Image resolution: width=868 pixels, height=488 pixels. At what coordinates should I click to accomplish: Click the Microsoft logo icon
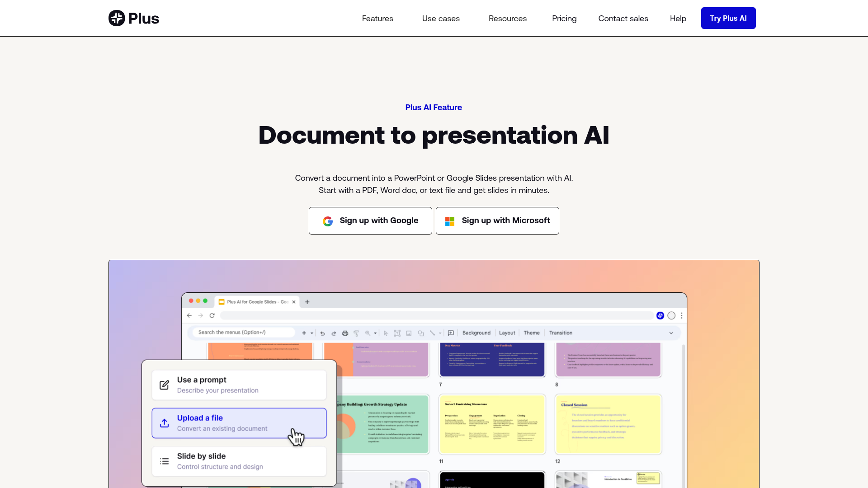[450, 221]
